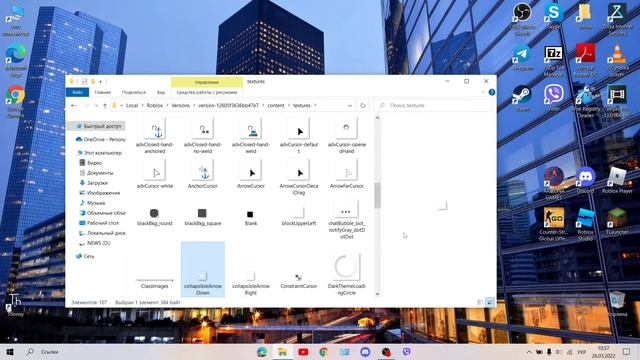Open Roblox Studio desktop shortcut
The width and height of the screenshot is (640, 360).
585,224
